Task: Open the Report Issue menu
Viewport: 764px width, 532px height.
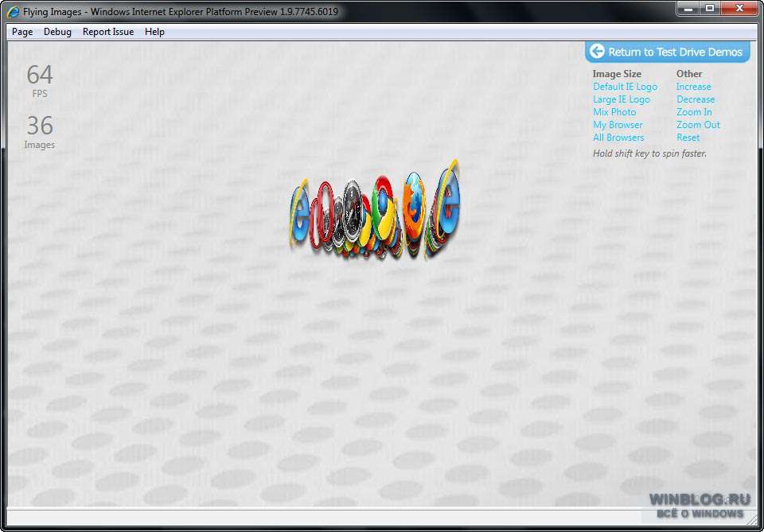Action: pyautogui.click(x=108, y=32)
